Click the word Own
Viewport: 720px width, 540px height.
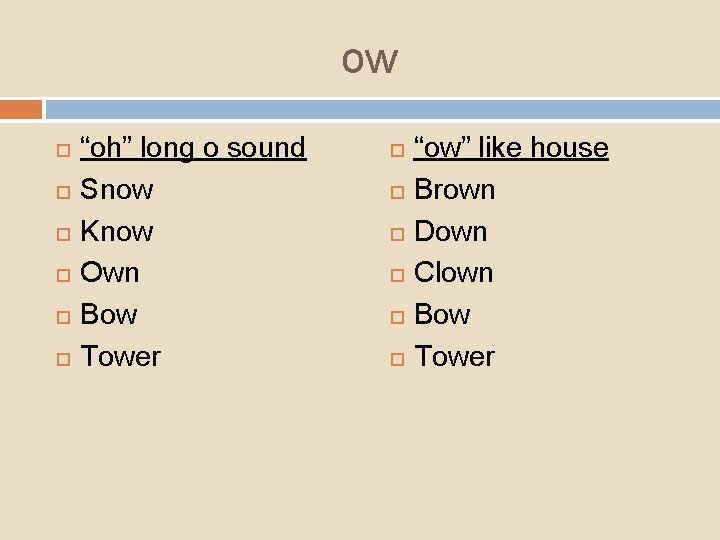pos(110,272)
